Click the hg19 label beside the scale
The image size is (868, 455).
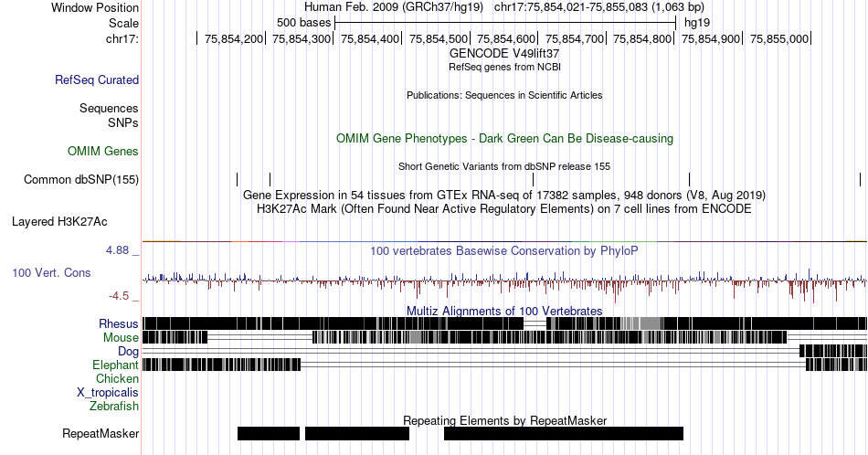697,23
